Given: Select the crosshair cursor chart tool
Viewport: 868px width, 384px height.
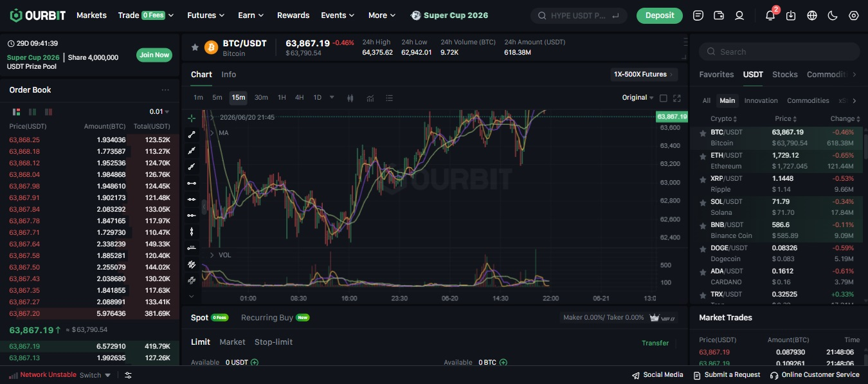Looking at the screenshot, I should pos(192,118).
